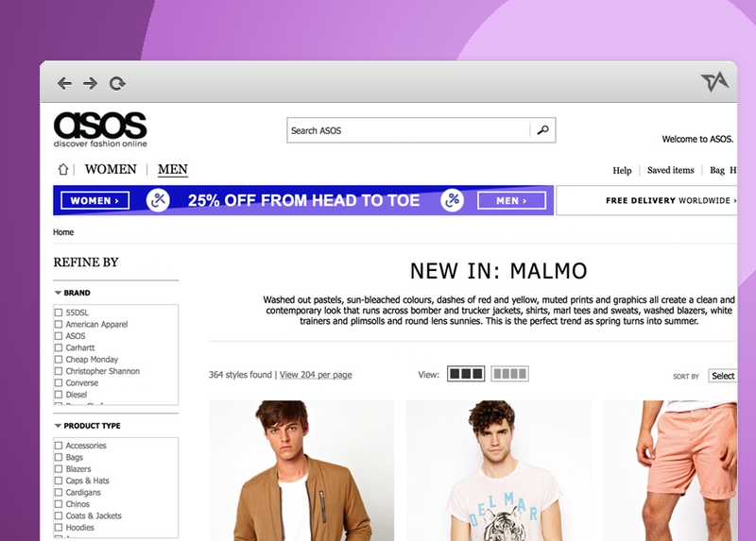The width and height of the screenshot is (756, 541).
Task: Click the Saved items link
Action: [670, 170]
